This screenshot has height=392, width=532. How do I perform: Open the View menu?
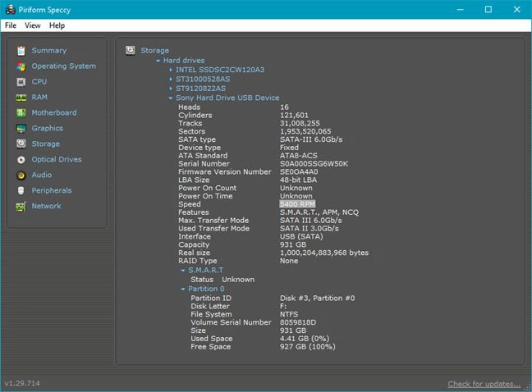point(33,25)
